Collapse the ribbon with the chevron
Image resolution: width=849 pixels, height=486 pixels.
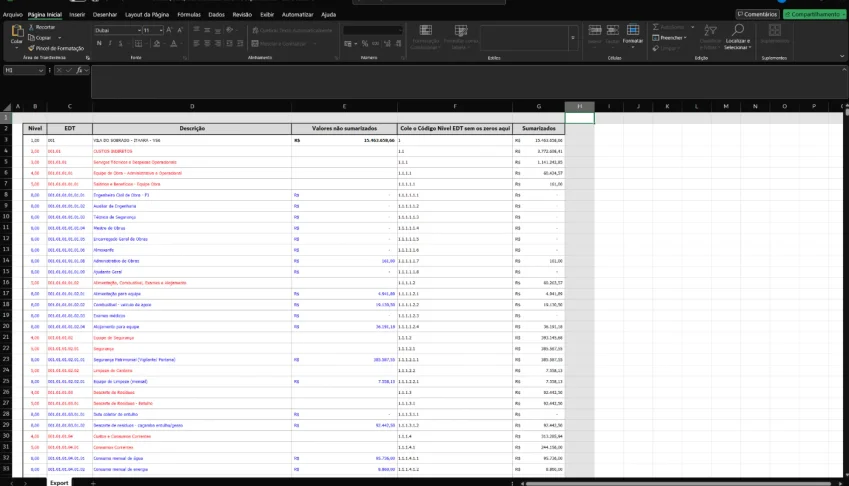click(x=842, y=56)
